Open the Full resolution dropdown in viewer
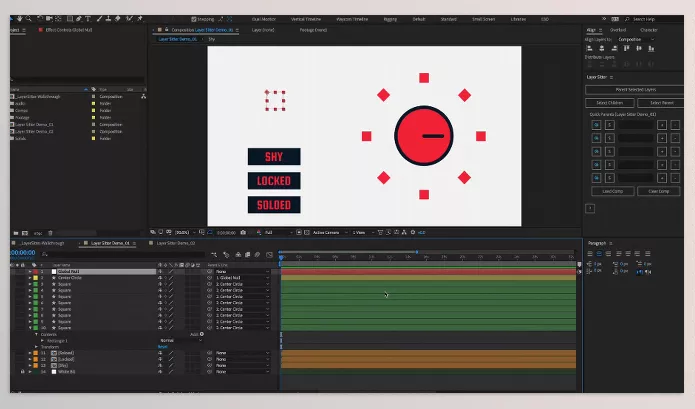Image resolution: width=695 pixels, height=409 pixels. (279, 232)
